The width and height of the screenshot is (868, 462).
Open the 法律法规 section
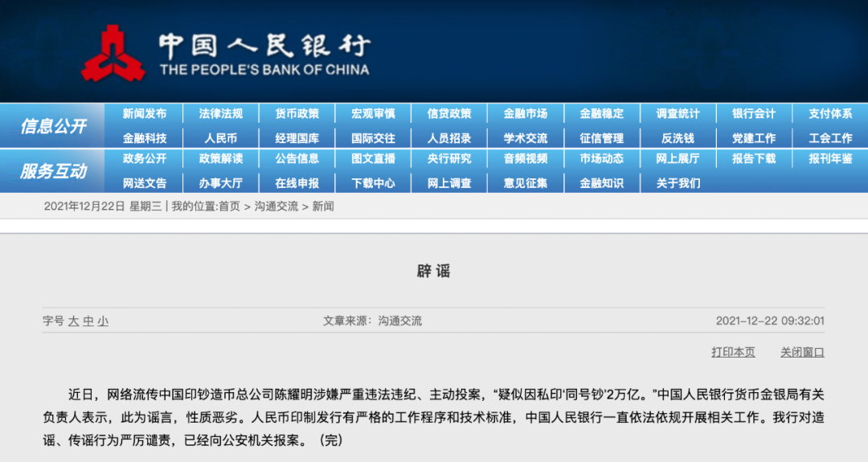(x=221, y=114)
